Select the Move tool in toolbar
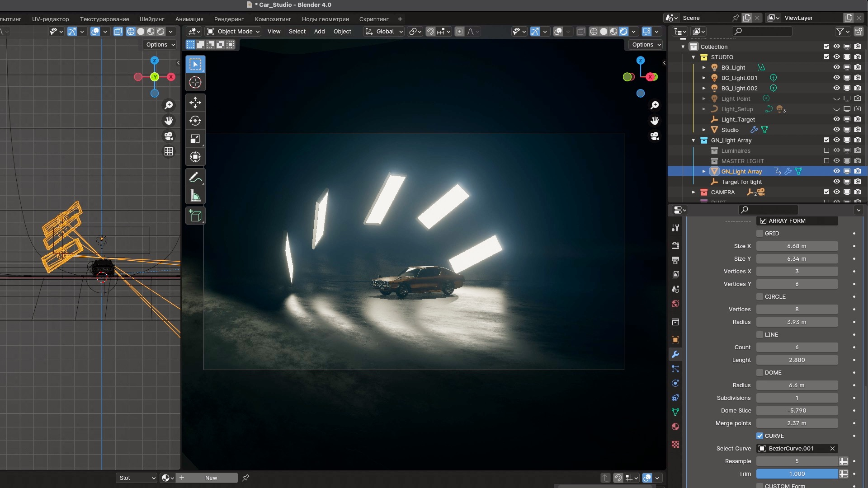This screenshot has width=868, height=488. [x=195, y=103]
